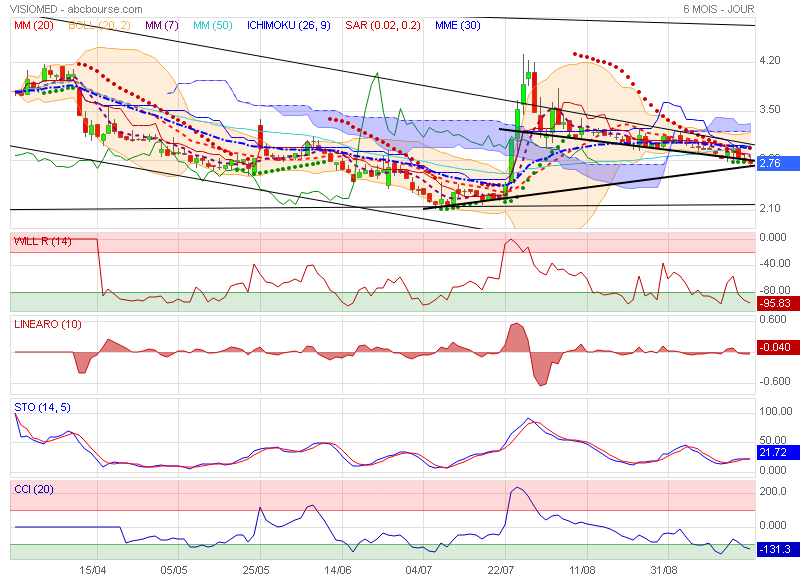The image size is (800, 580).
Task: Click the CCI value tag -131.3
Action: [778, 549]
